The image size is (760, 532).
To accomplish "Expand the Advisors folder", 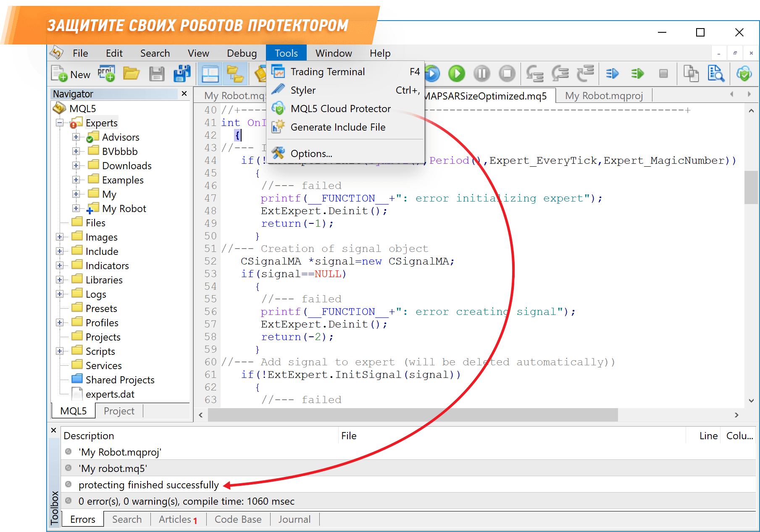I will (76, 137).
